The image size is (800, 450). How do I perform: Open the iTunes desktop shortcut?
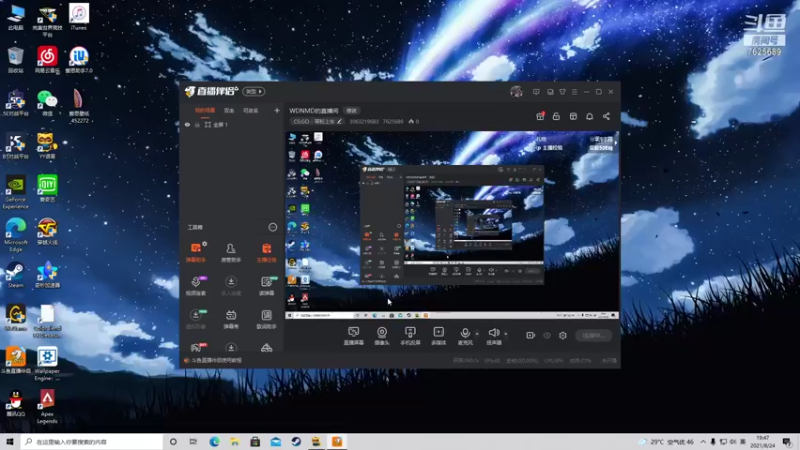(x=79, y=16)
